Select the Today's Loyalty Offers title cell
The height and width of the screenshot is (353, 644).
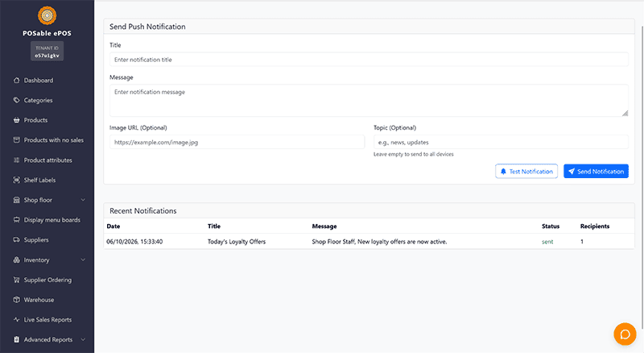[237, 242]
